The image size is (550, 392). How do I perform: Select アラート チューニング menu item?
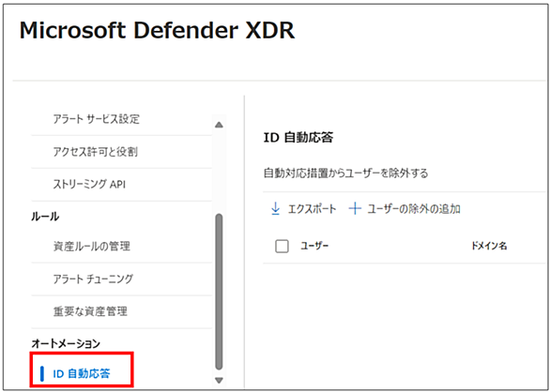click(93, 279)
